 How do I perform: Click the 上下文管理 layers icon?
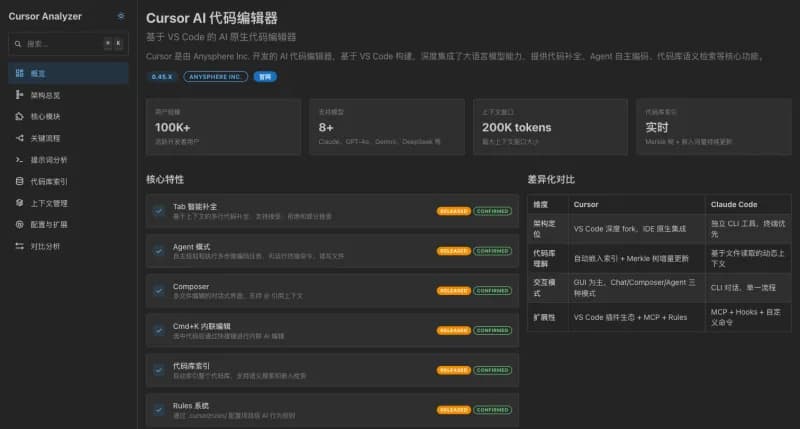click(x=19, y=203)
